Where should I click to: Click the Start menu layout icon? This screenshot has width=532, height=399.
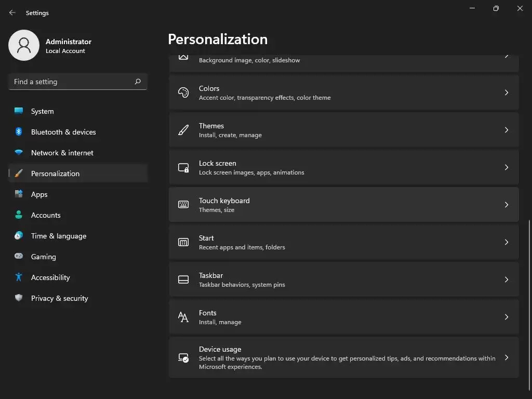click(183, 242)
